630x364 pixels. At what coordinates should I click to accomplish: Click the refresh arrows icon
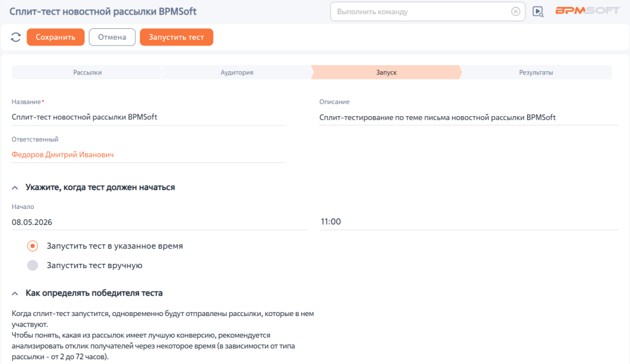[x=15, y=37]
